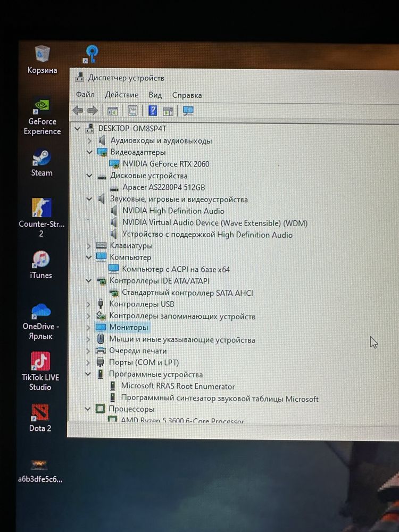Click the Мониторы tree label
This screenshot has width=399, height=532.
tap(129, 328)
